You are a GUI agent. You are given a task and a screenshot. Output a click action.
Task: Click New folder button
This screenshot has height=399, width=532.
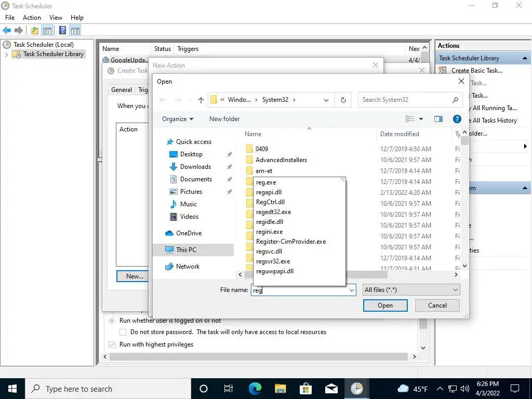coord(224,119)
